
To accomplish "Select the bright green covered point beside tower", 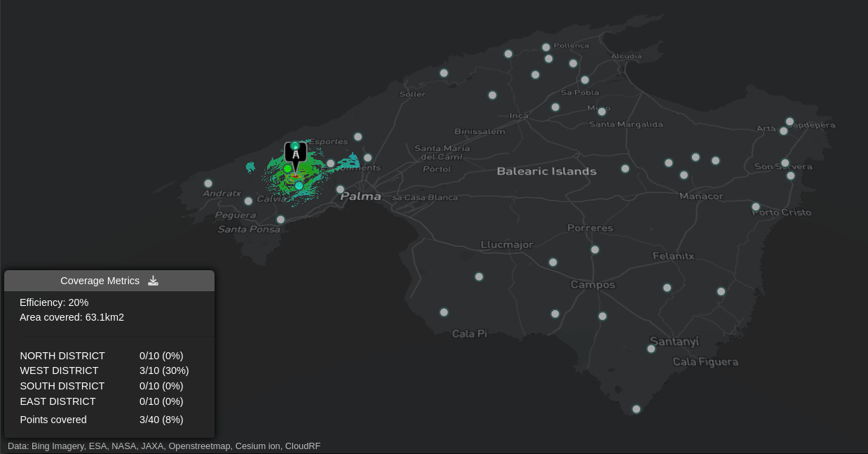I will [x=287, y=168].
